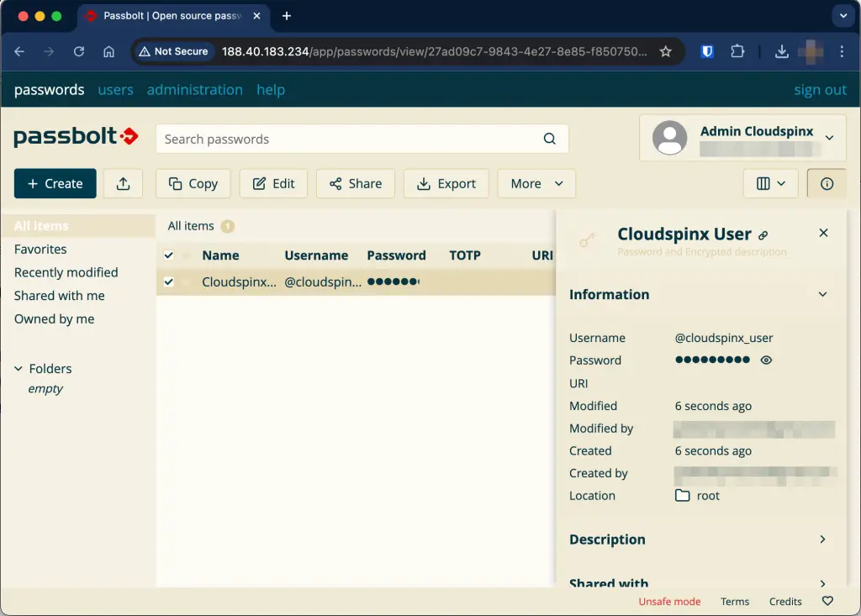
Task: Open the More actions dropdown
Action: click(x=536, y=183)
